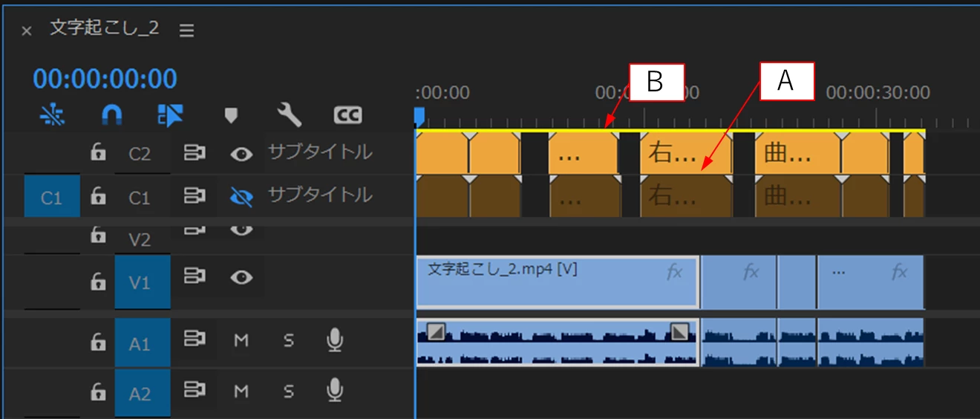This screenshot has width=980, height=419.
Task: Select the V1 track target label
Action: point(142,282)
